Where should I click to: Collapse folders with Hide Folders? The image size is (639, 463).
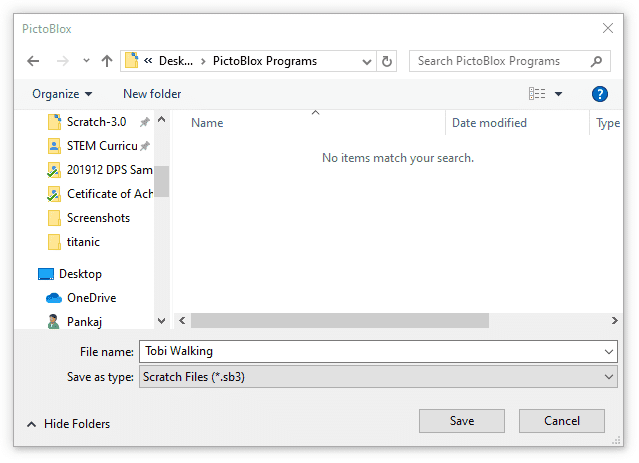click(x=68, y=424)
